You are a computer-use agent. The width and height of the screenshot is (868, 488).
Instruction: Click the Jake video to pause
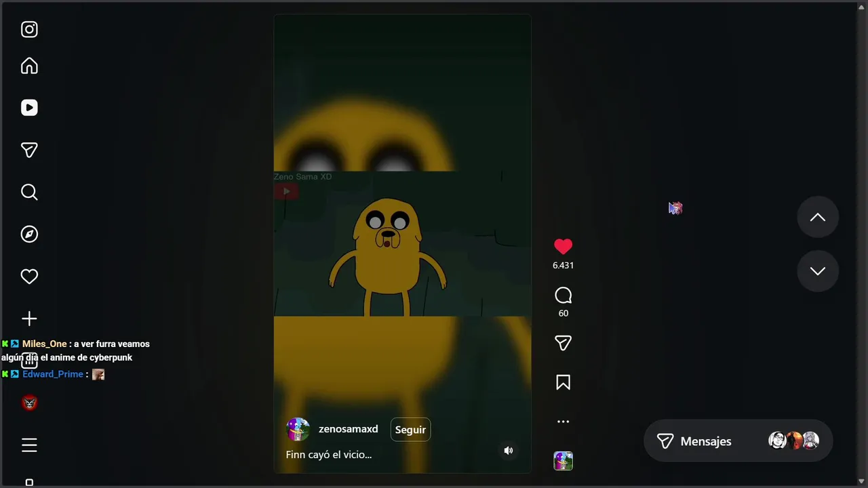click(402, 244)
